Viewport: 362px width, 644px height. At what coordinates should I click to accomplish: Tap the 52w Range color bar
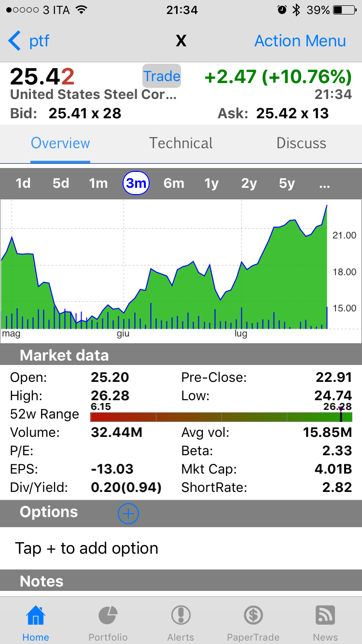[221, 417]
